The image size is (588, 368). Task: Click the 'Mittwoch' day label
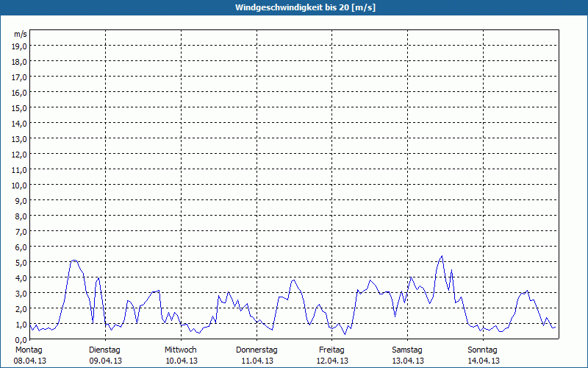tap(180, 350)
